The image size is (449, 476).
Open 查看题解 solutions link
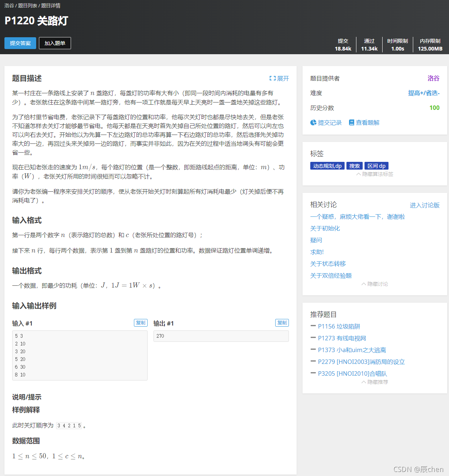pyautogui.click(x=367, y=122)
